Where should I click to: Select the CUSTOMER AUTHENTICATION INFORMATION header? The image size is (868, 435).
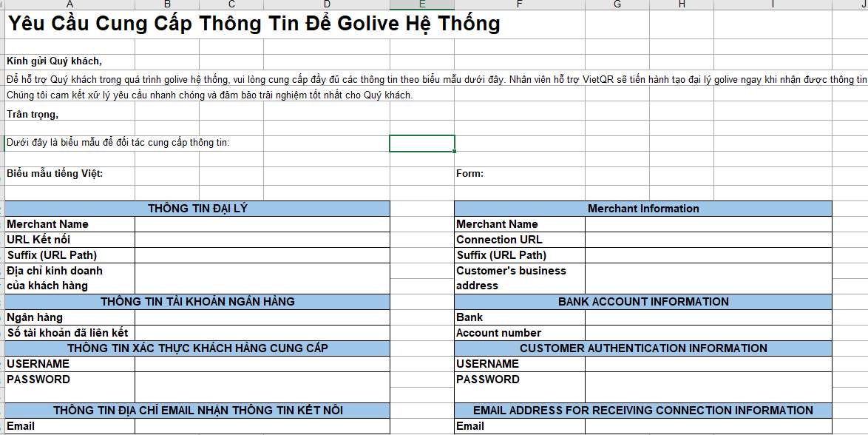tap(643, 348)
